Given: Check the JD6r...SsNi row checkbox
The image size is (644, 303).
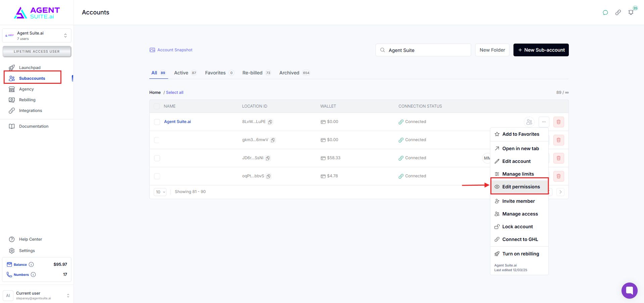Looking at the screenshot, I should click(157, 158).
